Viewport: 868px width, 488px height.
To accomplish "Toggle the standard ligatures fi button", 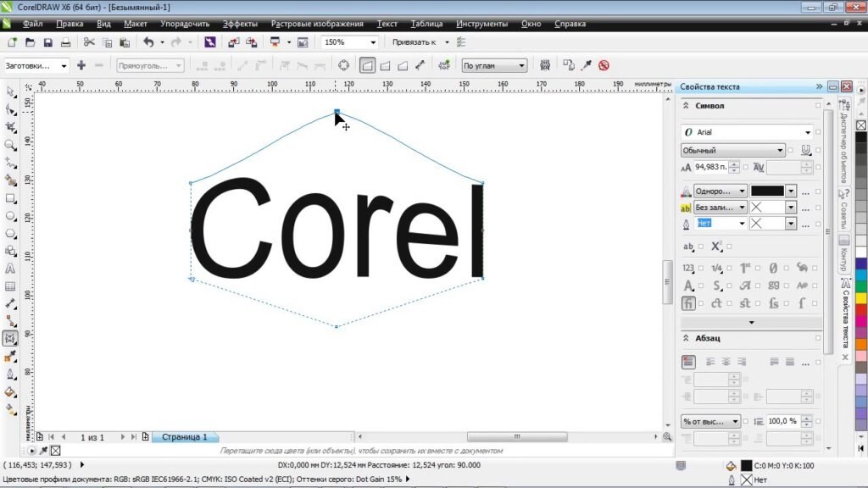I will coord(688,303).
